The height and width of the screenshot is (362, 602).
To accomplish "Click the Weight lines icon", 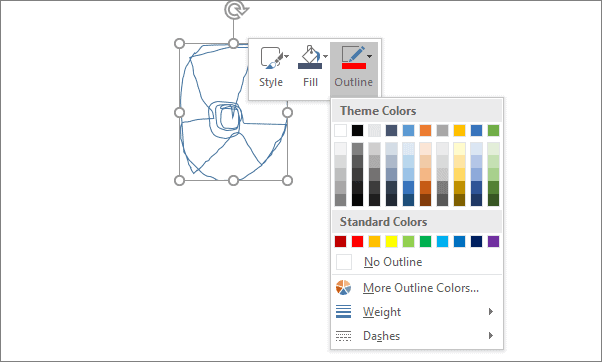I will [343, 311].
